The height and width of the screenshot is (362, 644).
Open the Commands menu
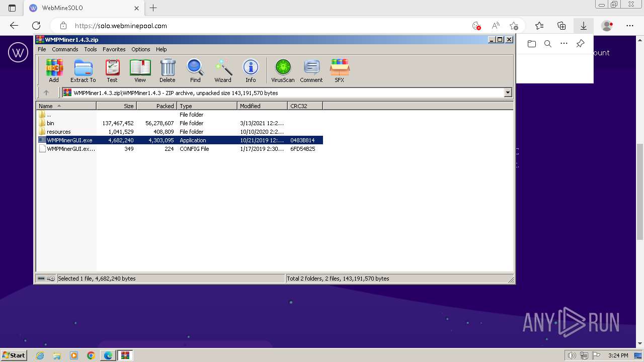pyautogui.click(x=65, y=49)
